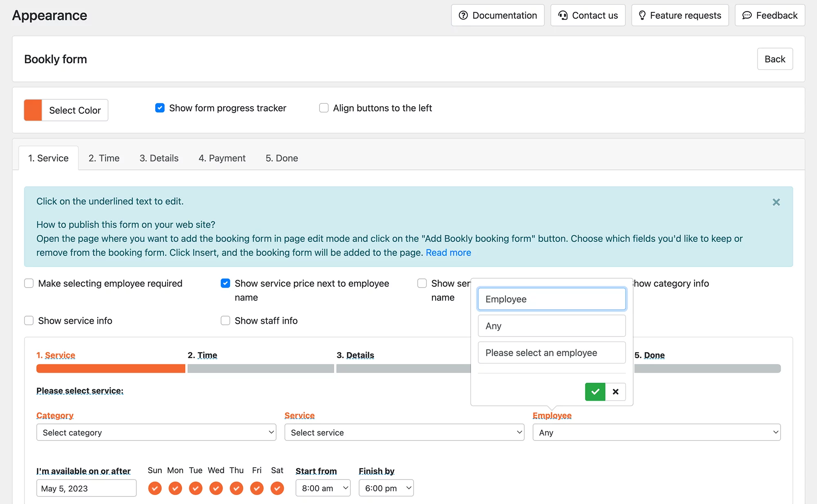Switch to the 5. Done tab
This screenshot has height=504, width=817.
point(281,158)
